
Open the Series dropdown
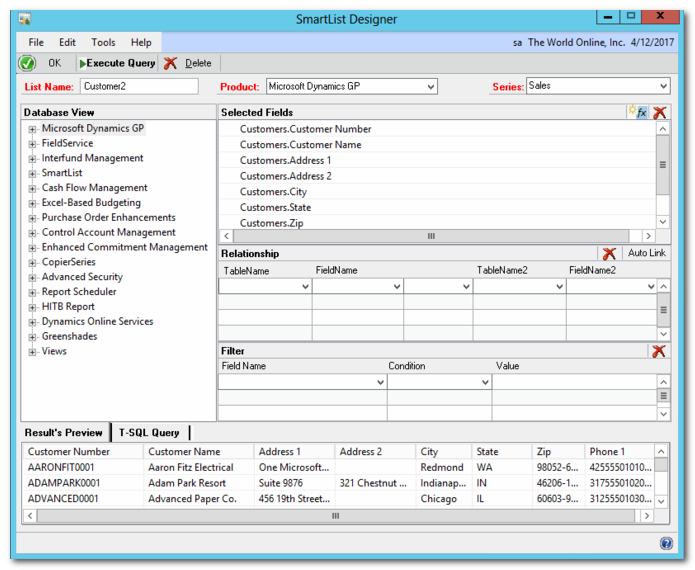point(663,86)
